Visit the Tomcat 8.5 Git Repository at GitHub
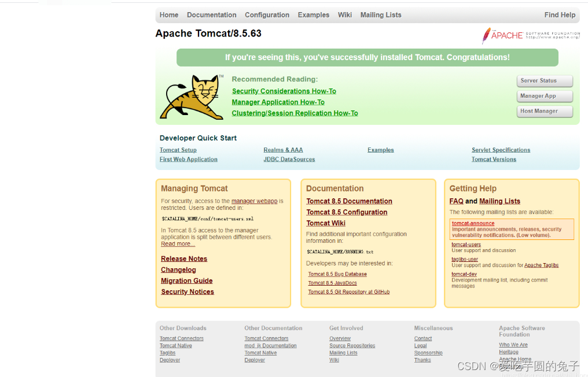 [x=348, y=292]
